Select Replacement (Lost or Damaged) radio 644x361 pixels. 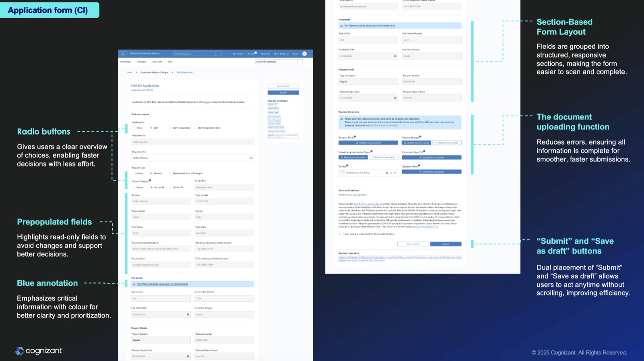[170, 173]
